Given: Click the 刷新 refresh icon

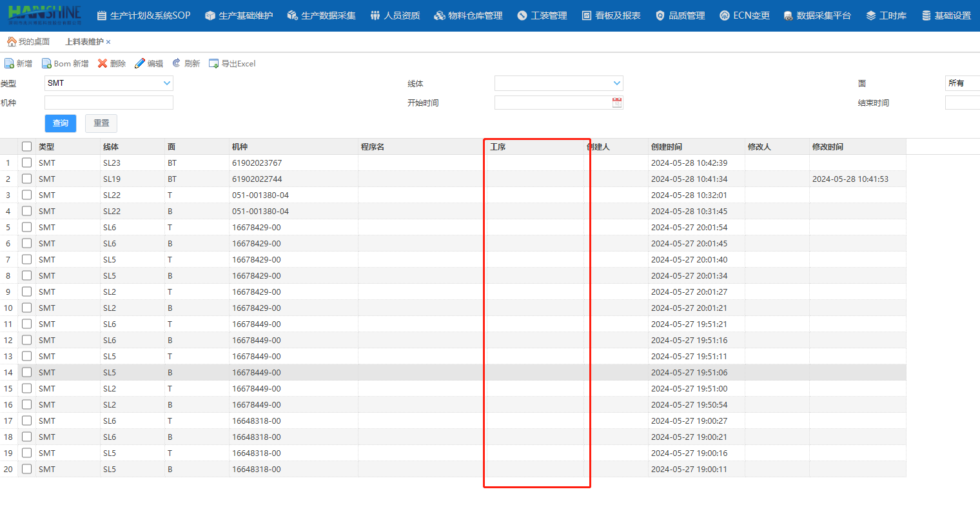Looking at the screenshot, I should 177,64.
